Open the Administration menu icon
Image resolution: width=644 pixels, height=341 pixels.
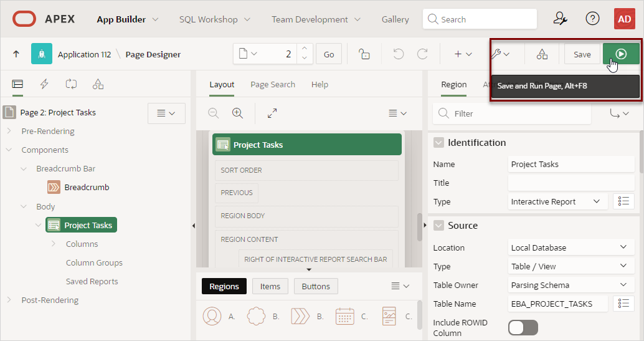[x=560, y=19]
